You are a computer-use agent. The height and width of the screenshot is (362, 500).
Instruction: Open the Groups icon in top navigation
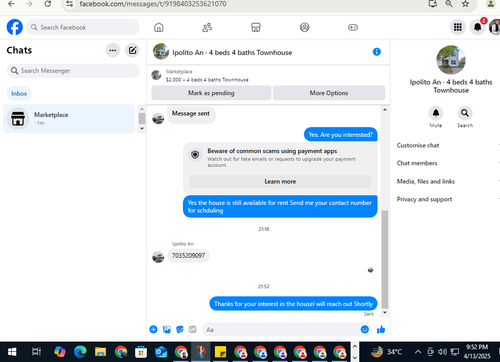click(305, 27)
